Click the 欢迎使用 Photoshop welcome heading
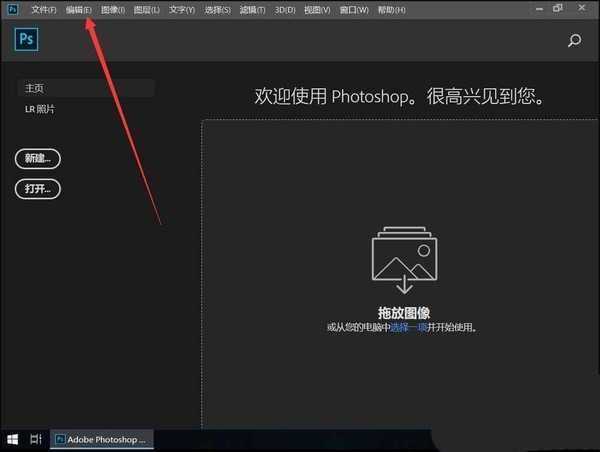The width and height of the screenshot is (600, 452). coord(399,96)
